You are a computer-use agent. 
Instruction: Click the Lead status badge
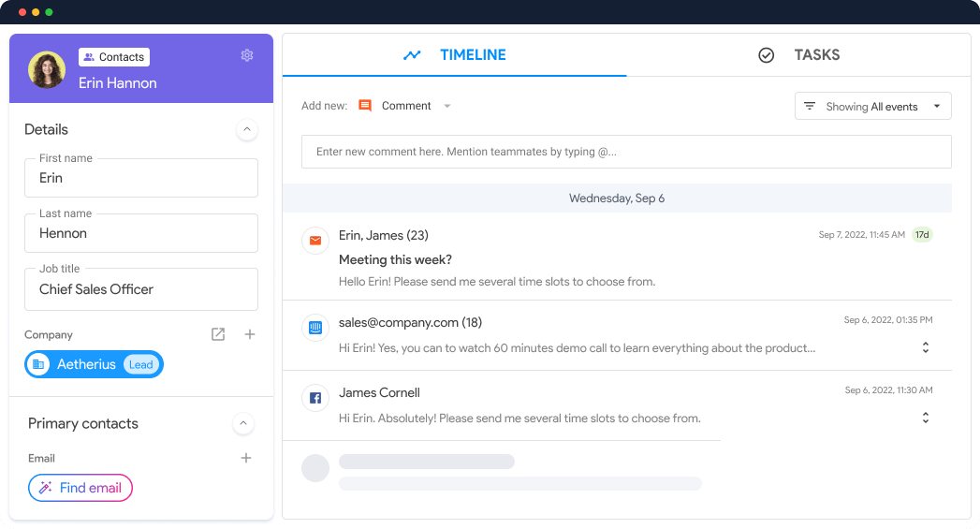pos(140,364)
